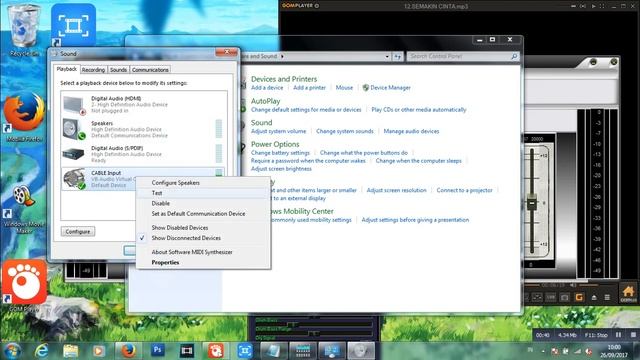This screenshot has width=640, height=360.
Task: Switch to the screen recorder taskbar button
Action: point(245,351)
